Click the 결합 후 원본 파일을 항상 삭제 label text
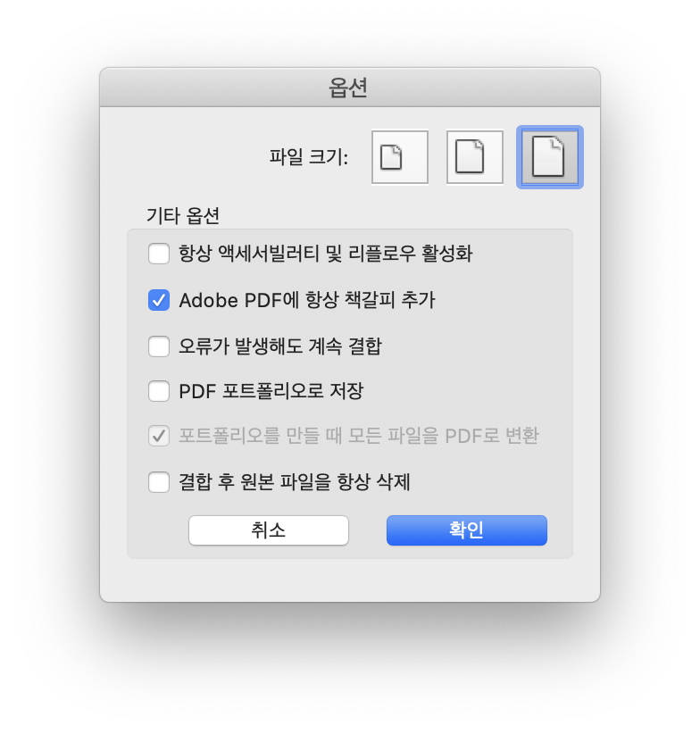 (295, 482)
